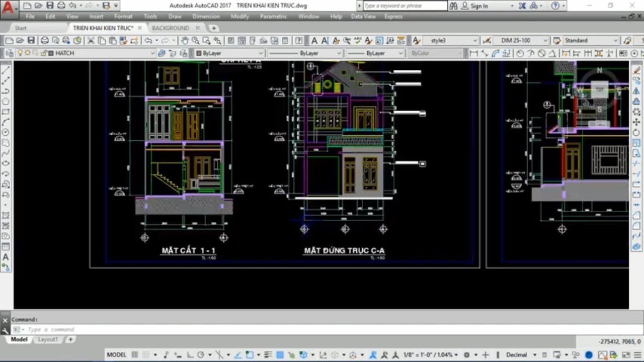The image size is (644, 362).
Task: Click the coordinates readout -275412, 7065, 0
Action: (x=620, y=342)
